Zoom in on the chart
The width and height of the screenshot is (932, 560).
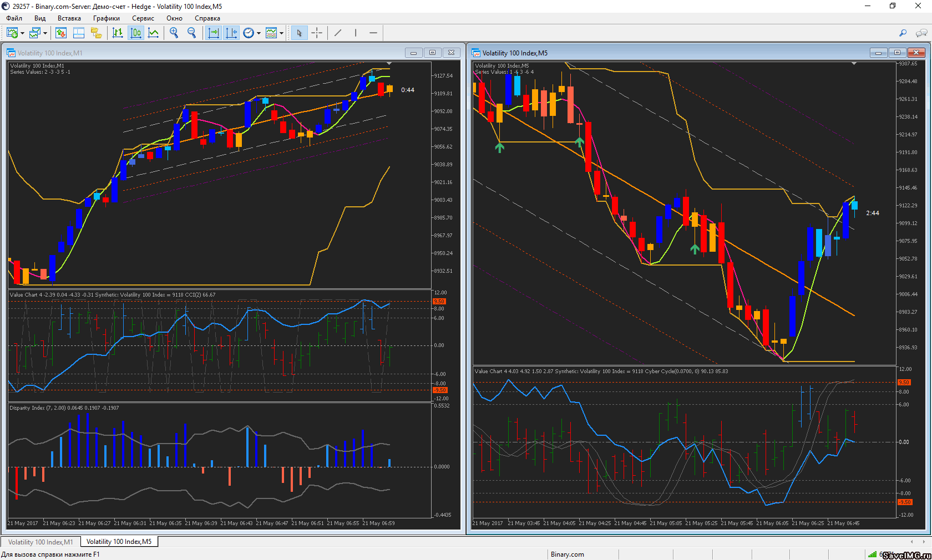[174, 33]
